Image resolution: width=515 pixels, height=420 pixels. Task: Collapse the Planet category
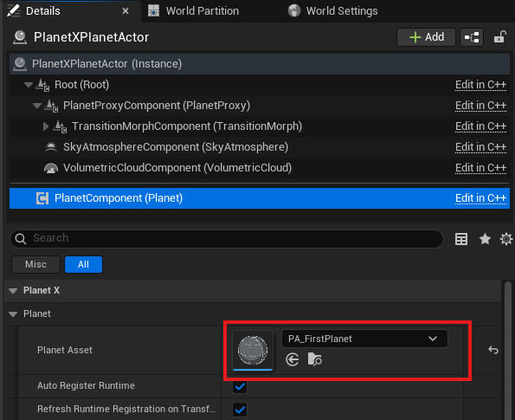13,314
